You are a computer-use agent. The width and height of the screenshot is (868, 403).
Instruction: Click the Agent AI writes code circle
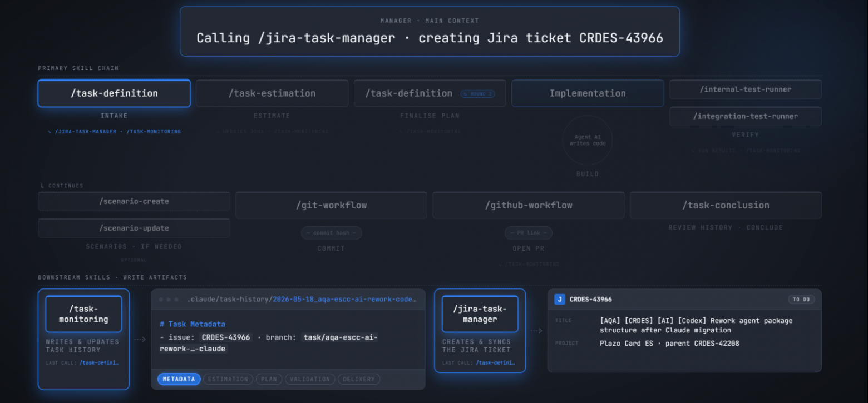tap(588, 140)
